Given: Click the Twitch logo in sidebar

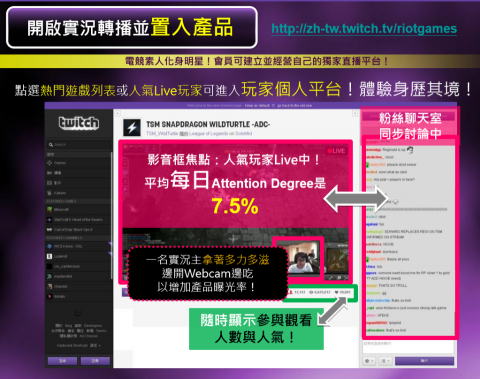Looking at the screenshot, I should 79,123.
